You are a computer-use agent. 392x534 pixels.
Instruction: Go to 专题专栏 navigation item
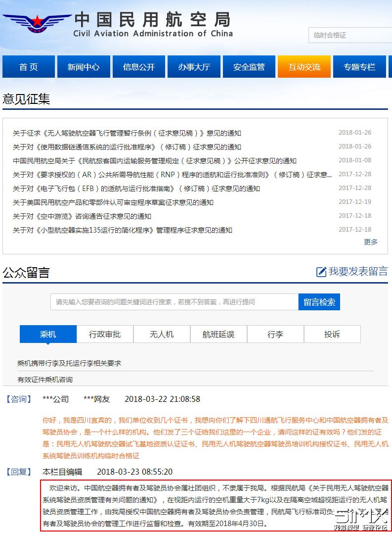click(359, 67)
